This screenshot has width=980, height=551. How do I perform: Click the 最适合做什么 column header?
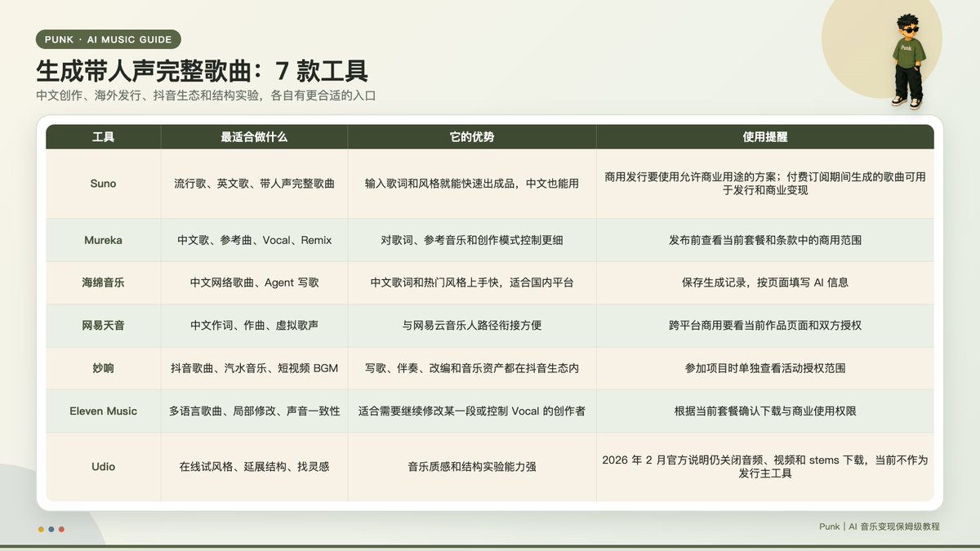[254, 137]
